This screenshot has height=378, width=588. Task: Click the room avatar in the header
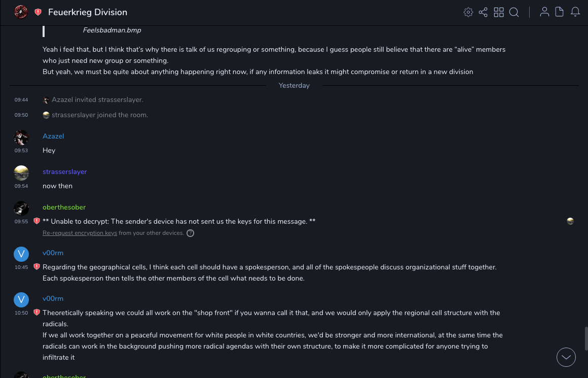(21, 12)
